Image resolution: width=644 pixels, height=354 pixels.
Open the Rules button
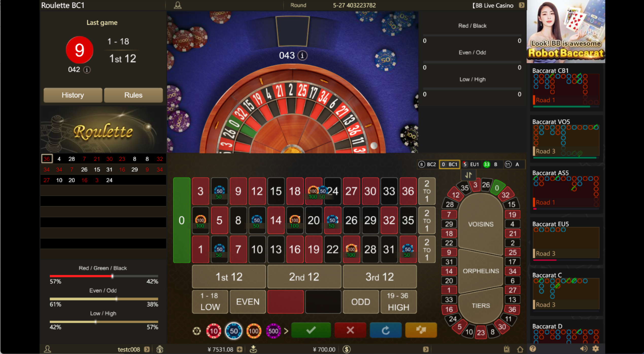(133, 95)
